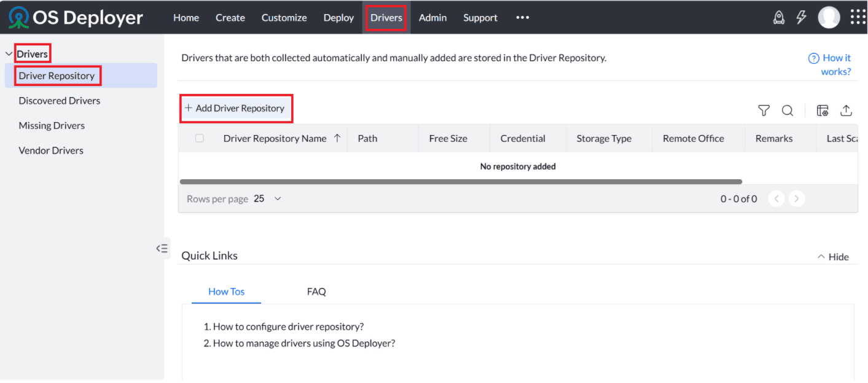
Task: Click the export/upload icon above the table
Action: 846,110
